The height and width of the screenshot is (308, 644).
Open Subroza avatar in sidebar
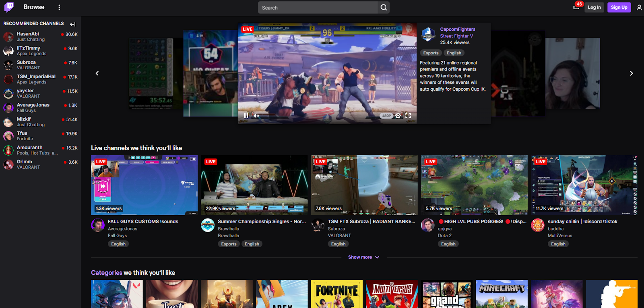point(8,65)
